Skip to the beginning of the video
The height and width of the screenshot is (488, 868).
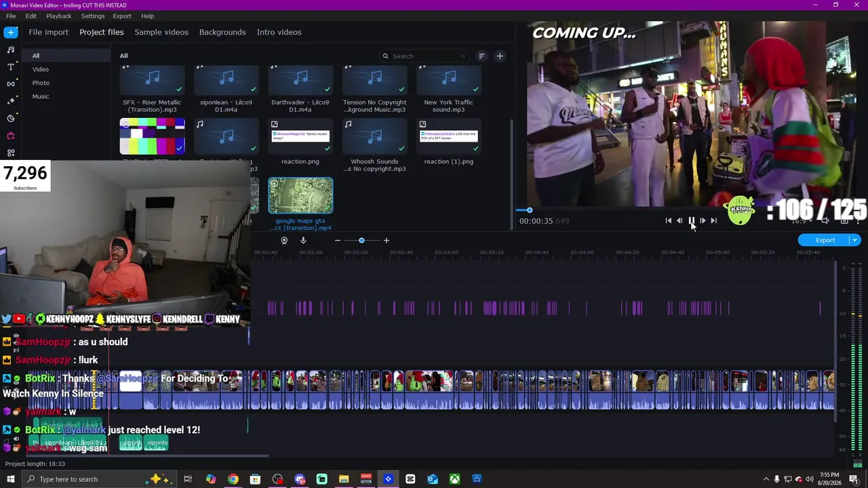coord(668,220)
